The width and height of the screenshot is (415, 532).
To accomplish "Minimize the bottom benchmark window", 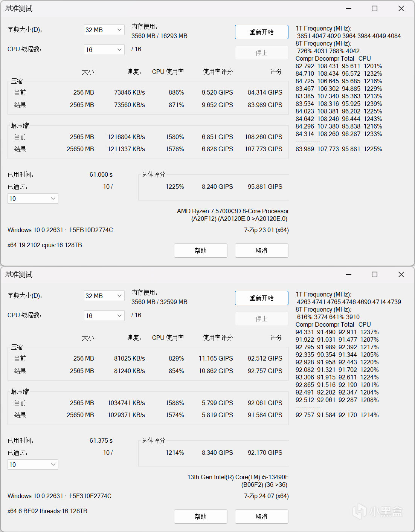I will pyautogui.click(x=348, y=274).
